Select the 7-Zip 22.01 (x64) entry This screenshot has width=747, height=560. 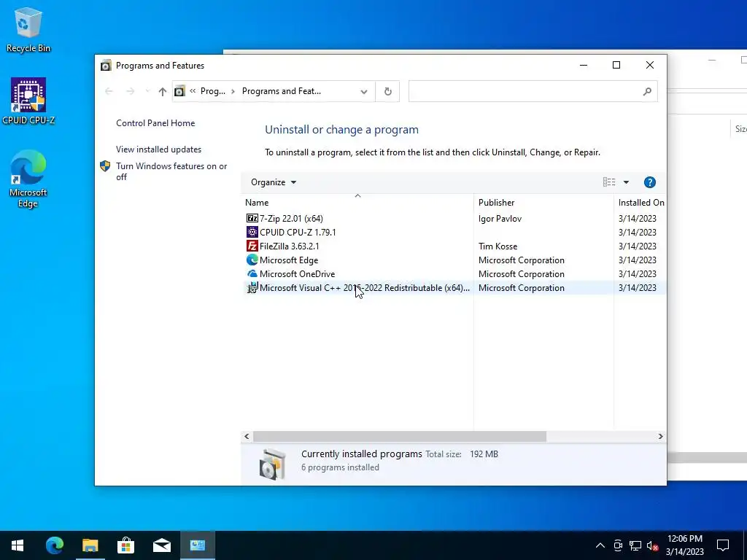454,219
